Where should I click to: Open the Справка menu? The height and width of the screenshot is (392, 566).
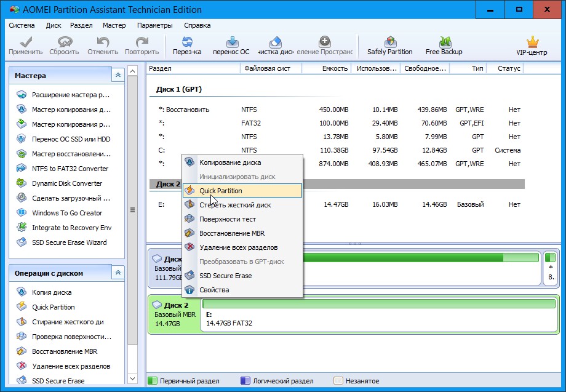[197, 25]
